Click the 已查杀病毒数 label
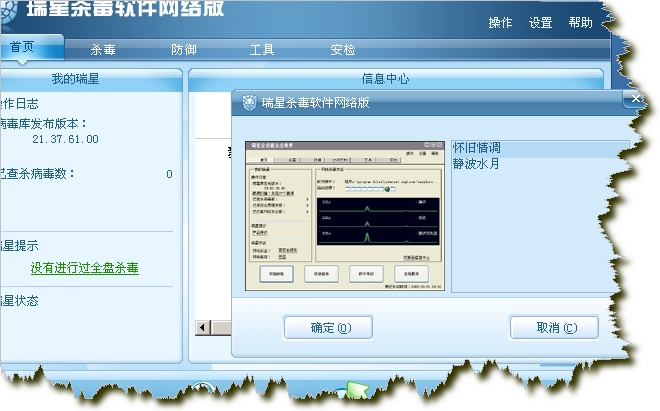The height and width of the screenshot is (411, 660). click(x=37, y=173)
